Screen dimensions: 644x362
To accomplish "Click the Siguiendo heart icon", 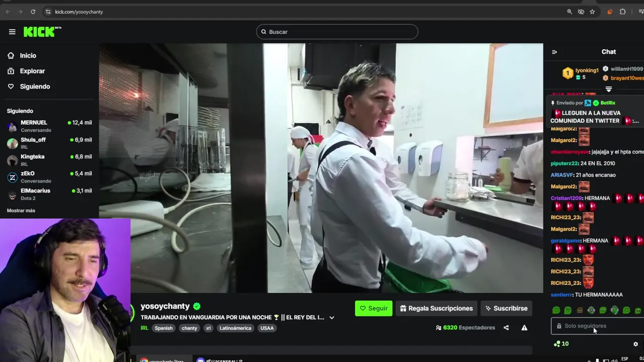I will coord(11,86).
